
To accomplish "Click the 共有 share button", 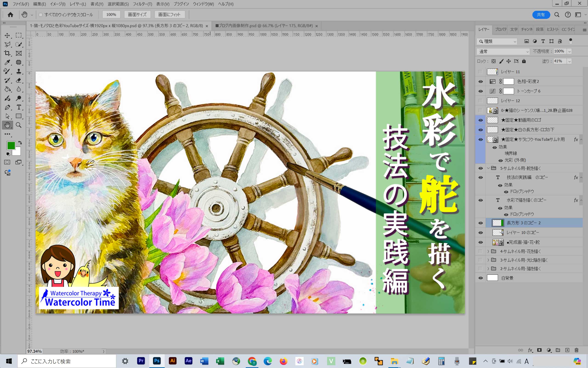I will pyautogui.click(x=541, y=15).
